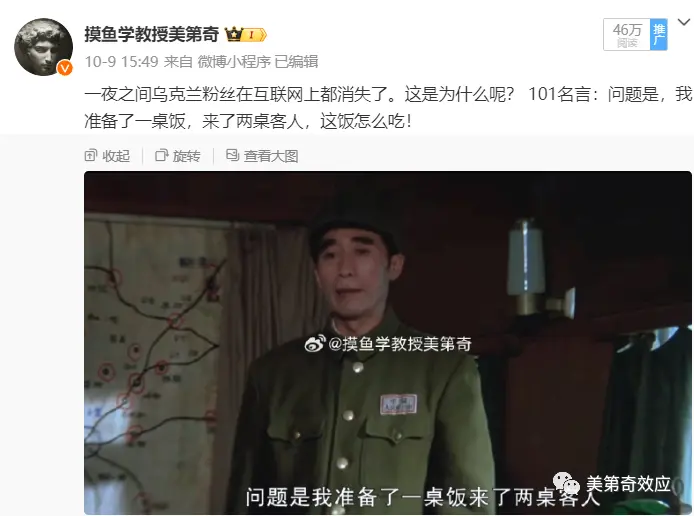Click the 收起 collapse icon
The width and height of the screenshot is (694, 516).
(x=90, y=155)
